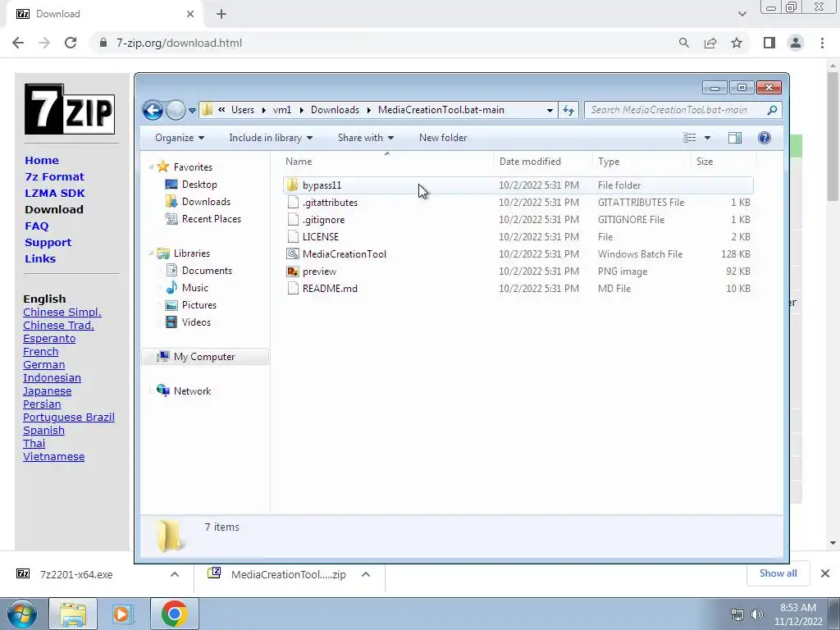Click vm1 in the address breadcrumb
This screenshot has height=630, width=840.
click(282, 110)
